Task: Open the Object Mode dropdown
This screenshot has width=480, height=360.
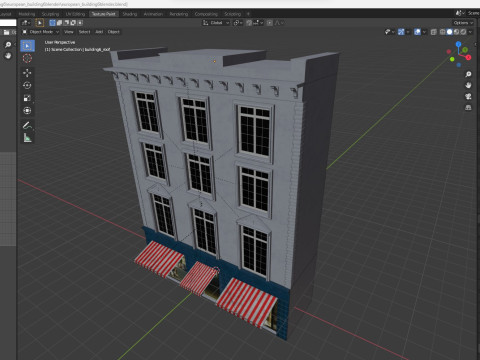Action: tap(40, 32)
